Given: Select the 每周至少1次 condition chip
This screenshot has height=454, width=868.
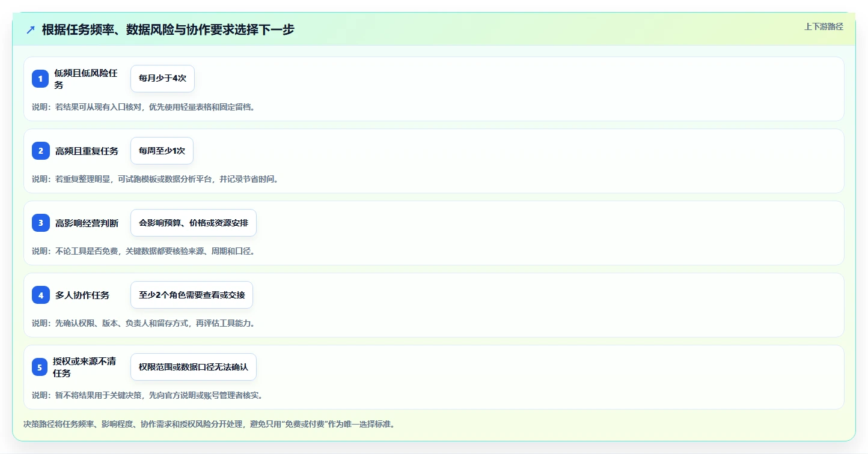Looking at the screenshot, I should [x=162, y=151].
